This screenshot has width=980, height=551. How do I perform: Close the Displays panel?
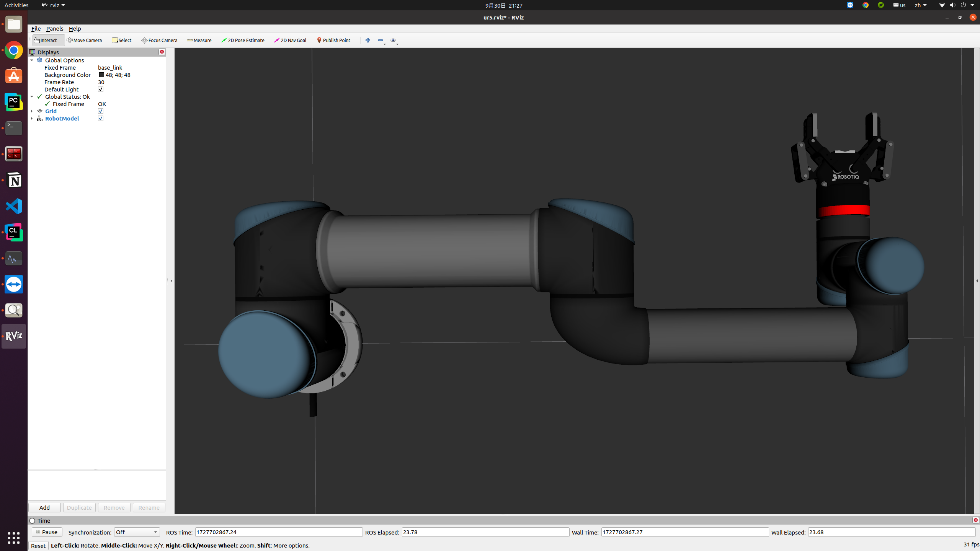pyautogui.click(x=162, y=52)
